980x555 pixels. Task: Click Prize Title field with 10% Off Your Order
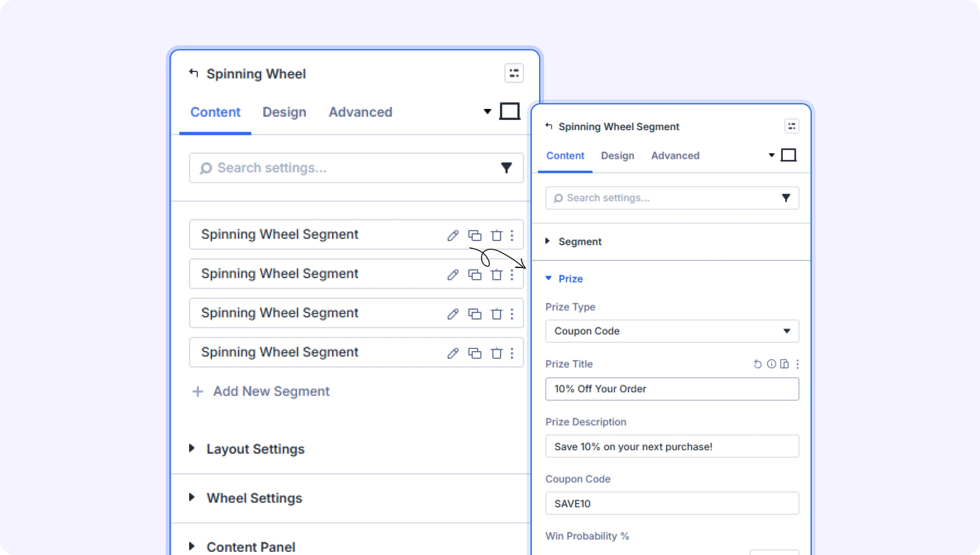pyautogui.click(x=672, y=389)
